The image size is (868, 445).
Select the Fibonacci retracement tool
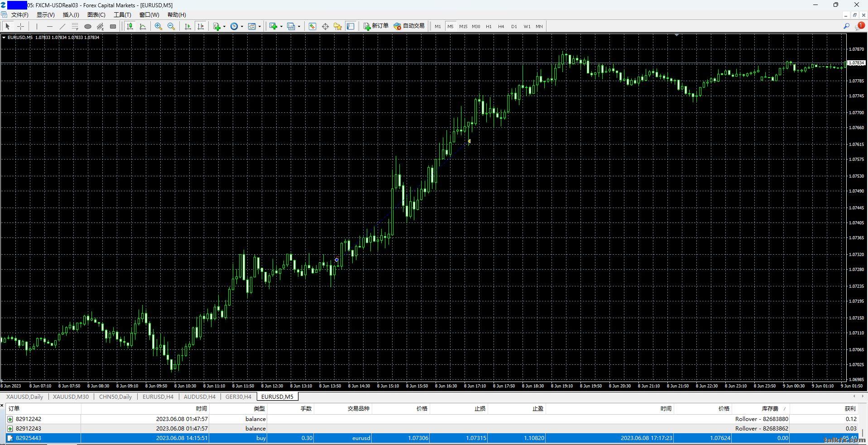coord(75,26)
